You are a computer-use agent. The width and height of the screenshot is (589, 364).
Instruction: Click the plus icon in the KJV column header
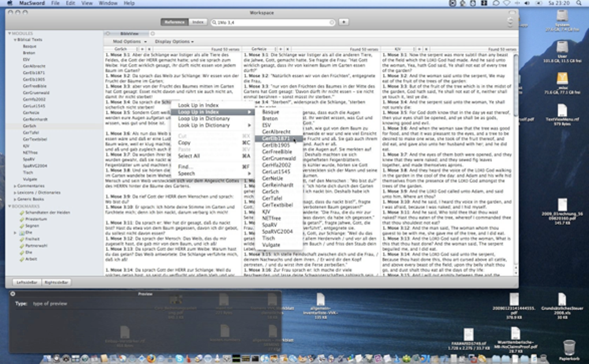coord(420,49)
